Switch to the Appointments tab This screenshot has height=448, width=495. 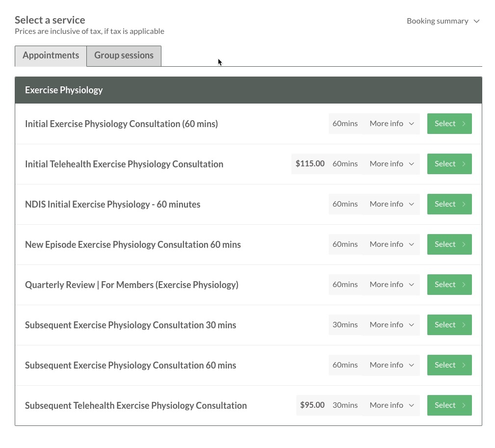51,56
